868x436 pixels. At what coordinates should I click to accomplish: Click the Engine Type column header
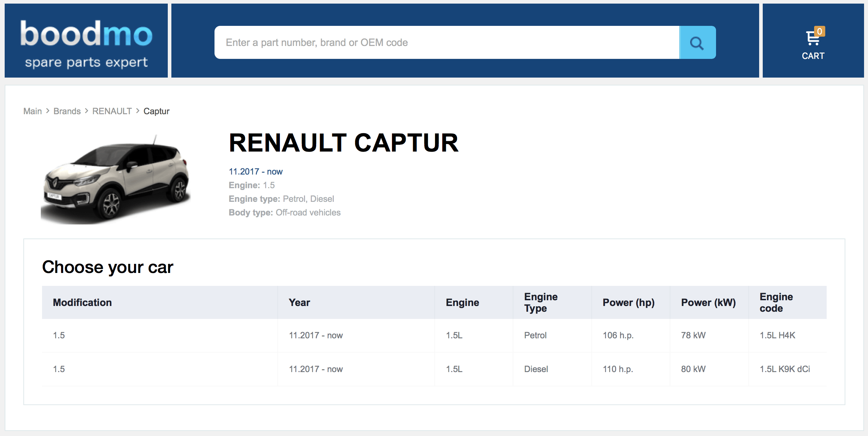point(540,302)
